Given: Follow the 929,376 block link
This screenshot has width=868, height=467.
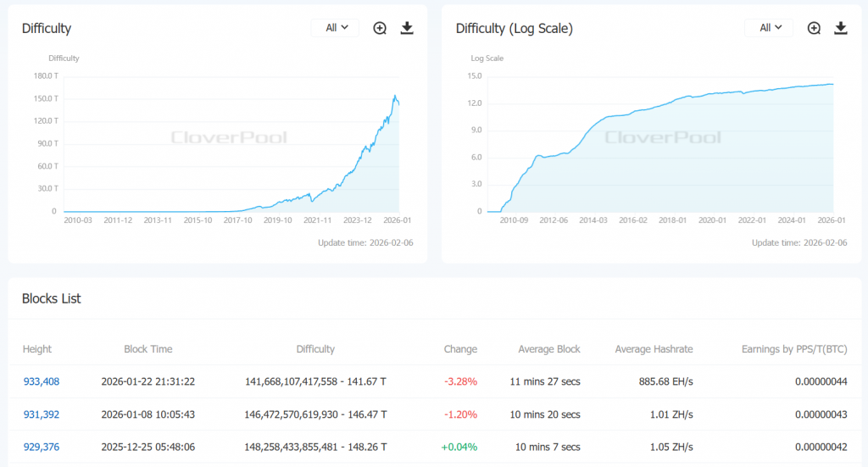Looking at the screenshot, I should pyautogui.click(x=41, y=447).
